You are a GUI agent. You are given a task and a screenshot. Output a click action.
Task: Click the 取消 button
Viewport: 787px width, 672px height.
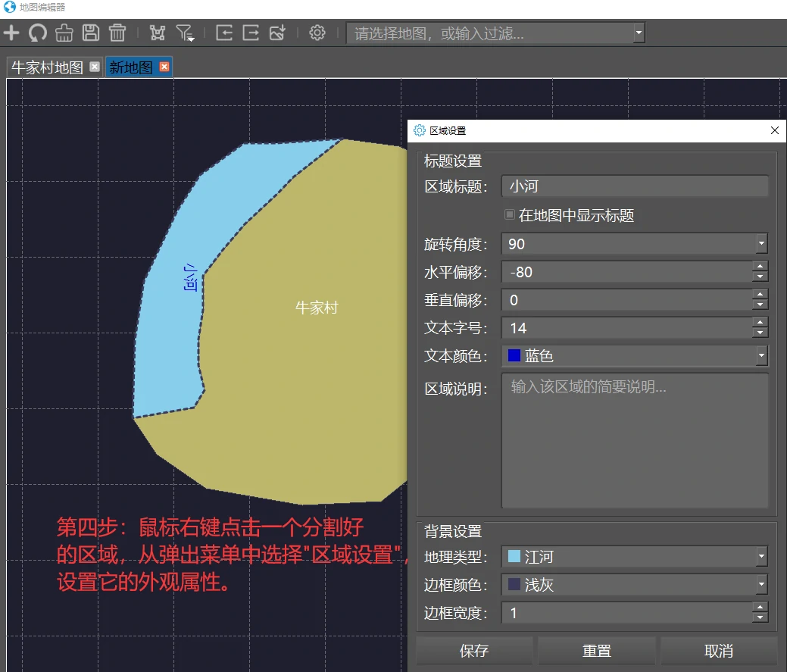click(719, 651)
